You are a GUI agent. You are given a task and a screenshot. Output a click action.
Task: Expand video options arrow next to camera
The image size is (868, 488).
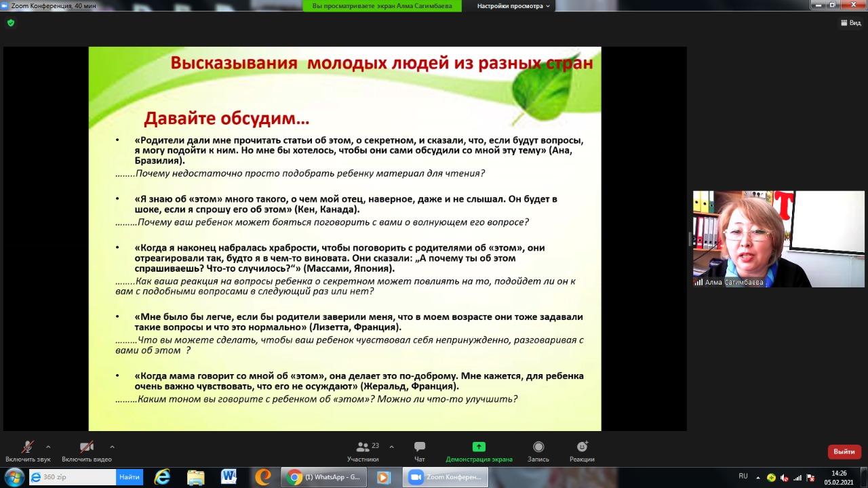pyautogui.click(x=112, y=447)
